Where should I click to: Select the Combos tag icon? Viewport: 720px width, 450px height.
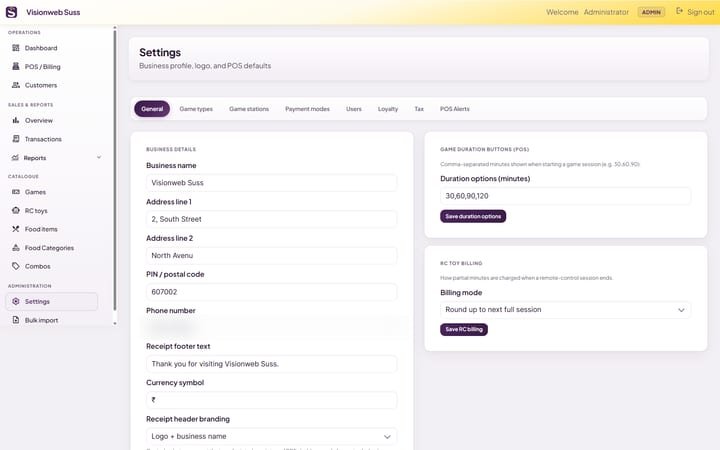(16, 266)
